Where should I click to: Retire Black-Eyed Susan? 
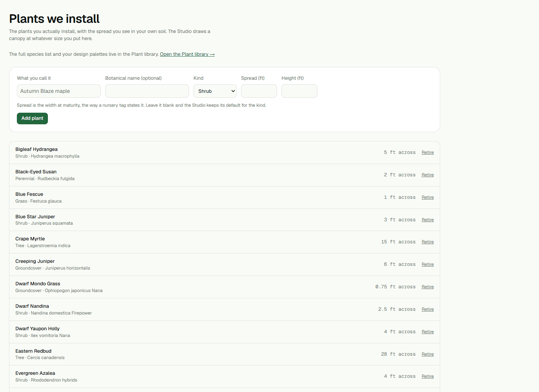pos(428,175)
